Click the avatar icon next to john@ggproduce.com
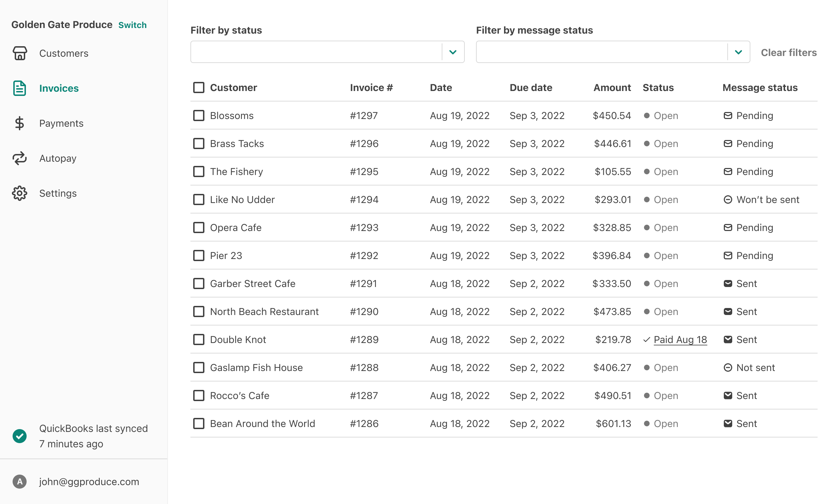The height and width of the screenshot is (504, 840). click(x=20, y=482)
